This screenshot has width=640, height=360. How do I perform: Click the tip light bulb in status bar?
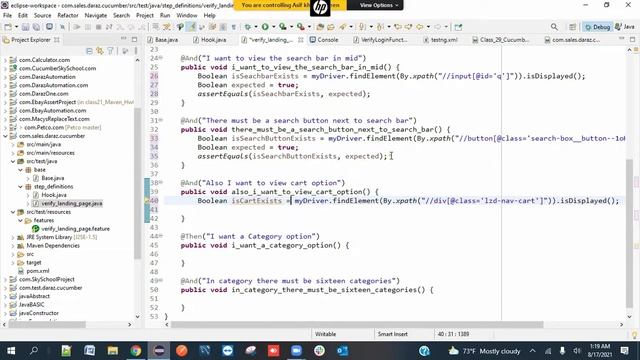point(634,335)
